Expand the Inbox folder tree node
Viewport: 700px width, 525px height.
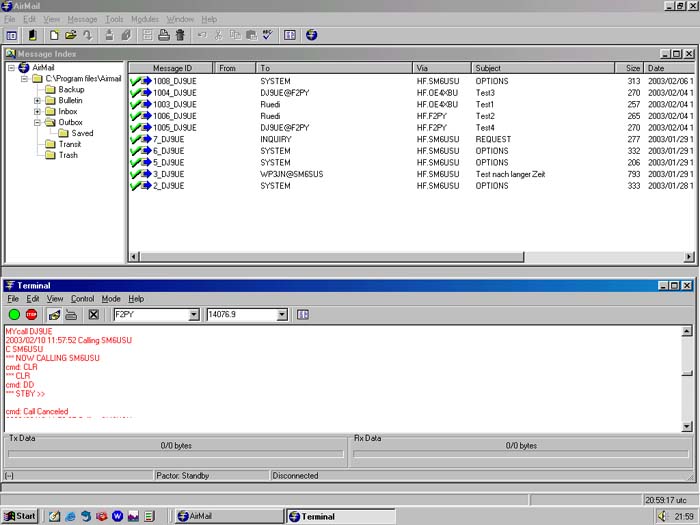click(x=37, y=112)
